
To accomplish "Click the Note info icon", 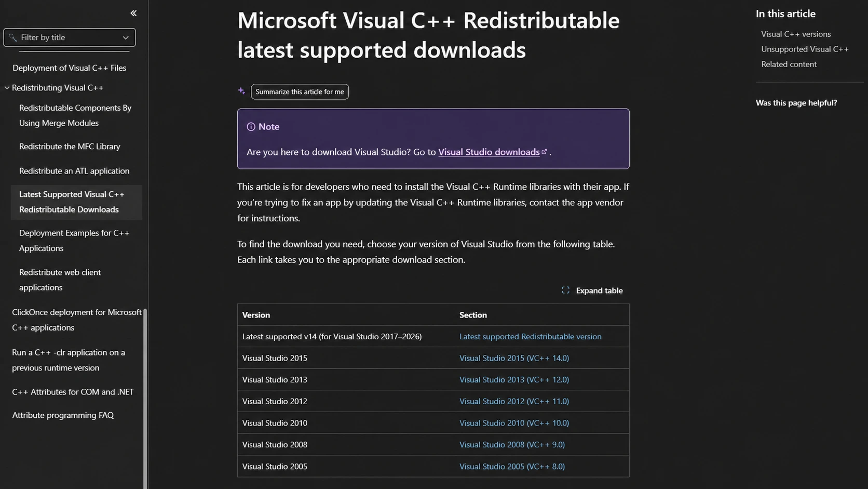I will click(251, 127).
